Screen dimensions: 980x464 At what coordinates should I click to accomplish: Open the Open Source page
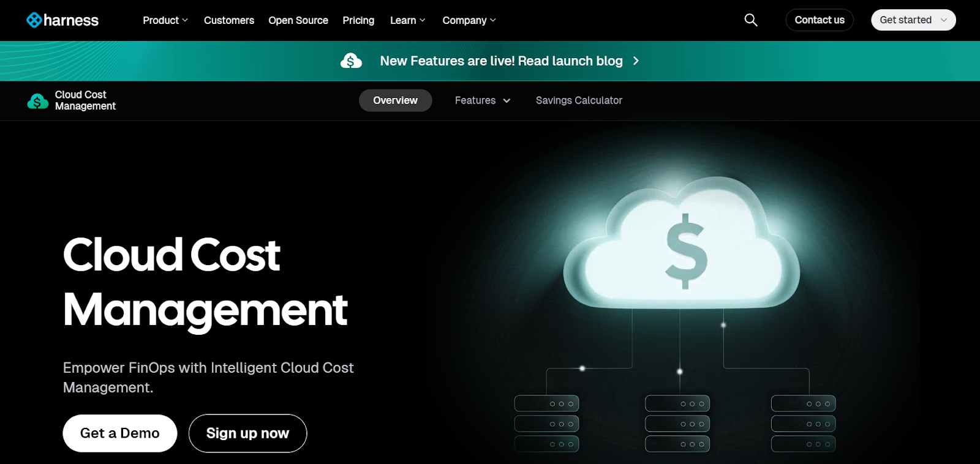(298, 20)
